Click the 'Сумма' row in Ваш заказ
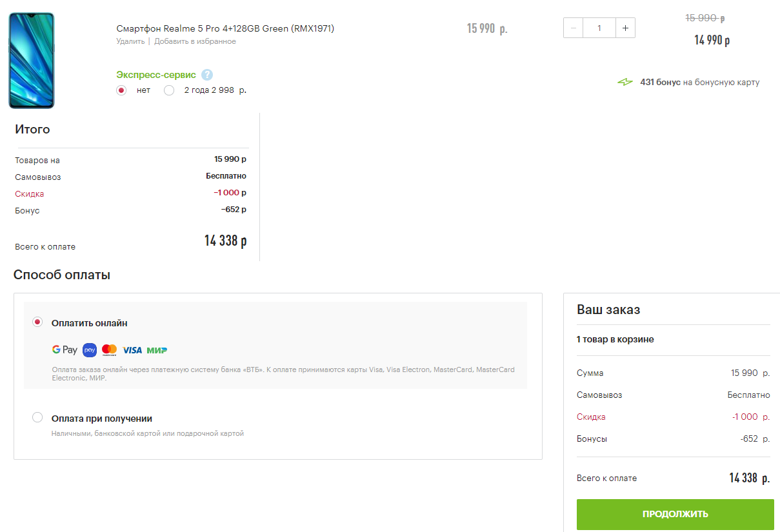Image resolution: width=780 pixels, height=532 pixels. click(674, 373)
